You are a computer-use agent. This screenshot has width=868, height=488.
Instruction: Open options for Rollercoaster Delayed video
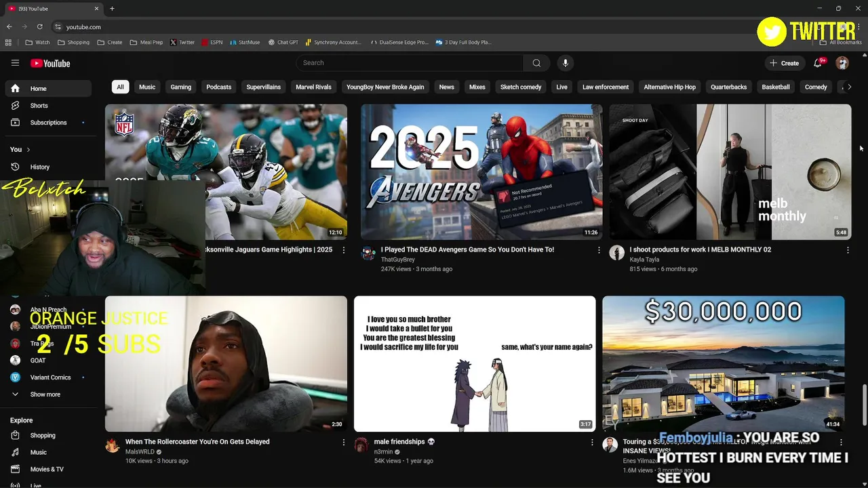coord(343,442)
